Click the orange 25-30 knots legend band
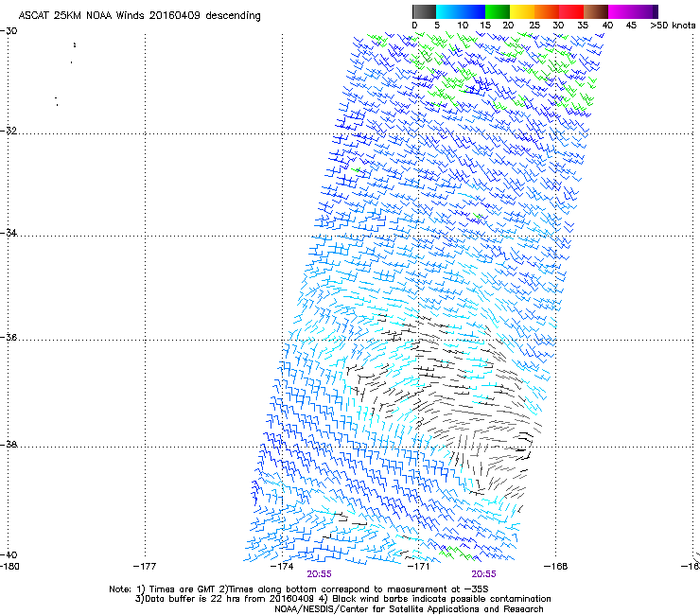Screen dimensions: 700x615 coord(547,11)
